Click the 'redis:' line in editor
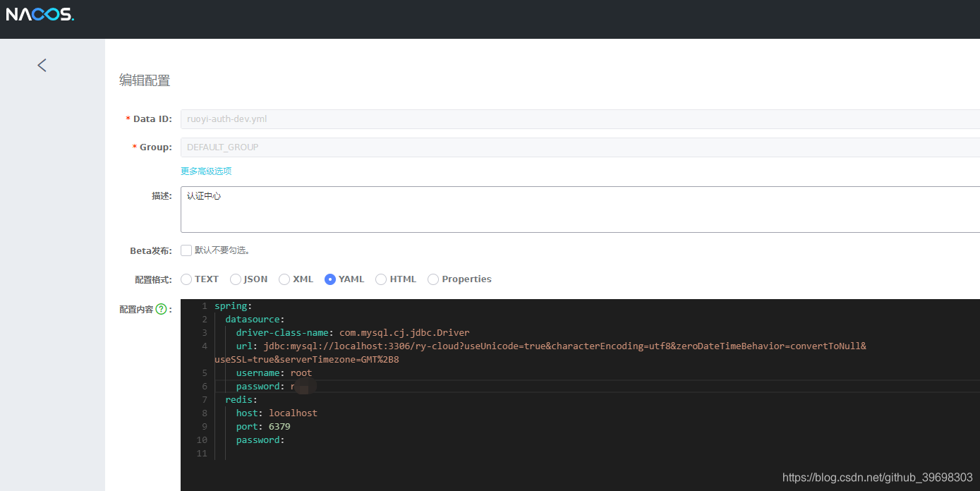Viewport: 980px width, 491px height. point(241,400)
